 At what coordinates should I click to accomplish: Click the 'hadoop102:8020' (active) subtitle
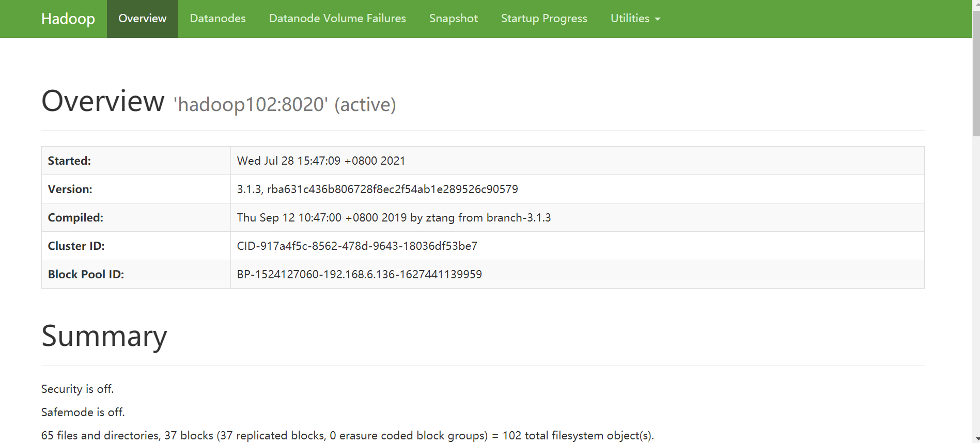[x=285, y=104]
